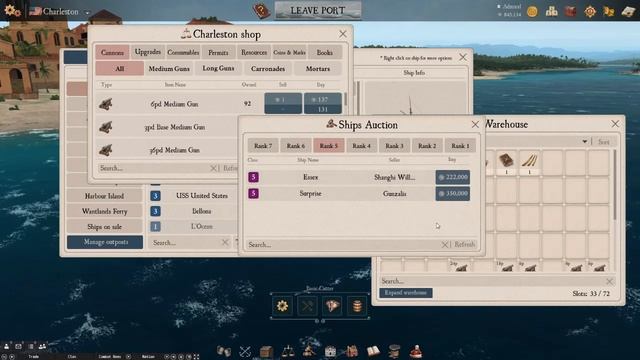640x360 pixels.
Task: Filter shop by Long Guns
Action: click(218, 68)
